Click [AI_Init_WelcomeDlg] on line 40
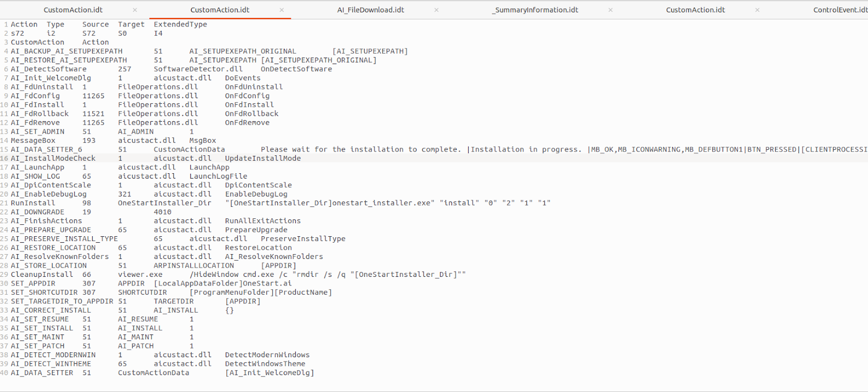This screenshot has height=392, width=868. coord(270,373)
